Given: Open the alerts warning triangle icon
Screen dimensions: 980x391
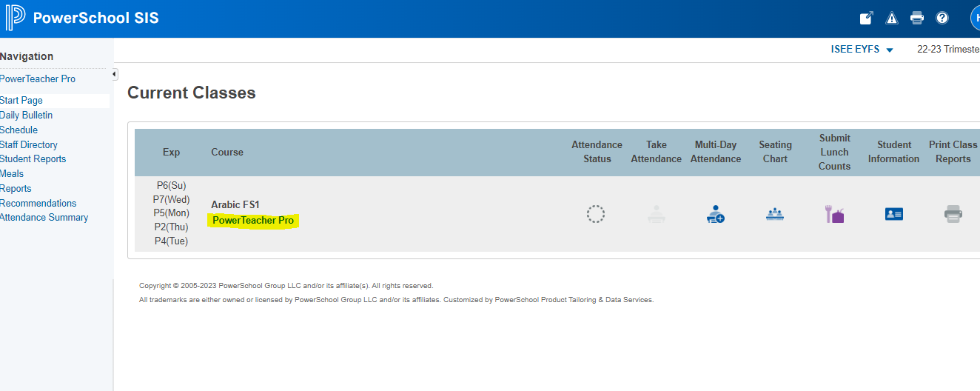Looking at the screenshot, I should (x=892, y=19).
